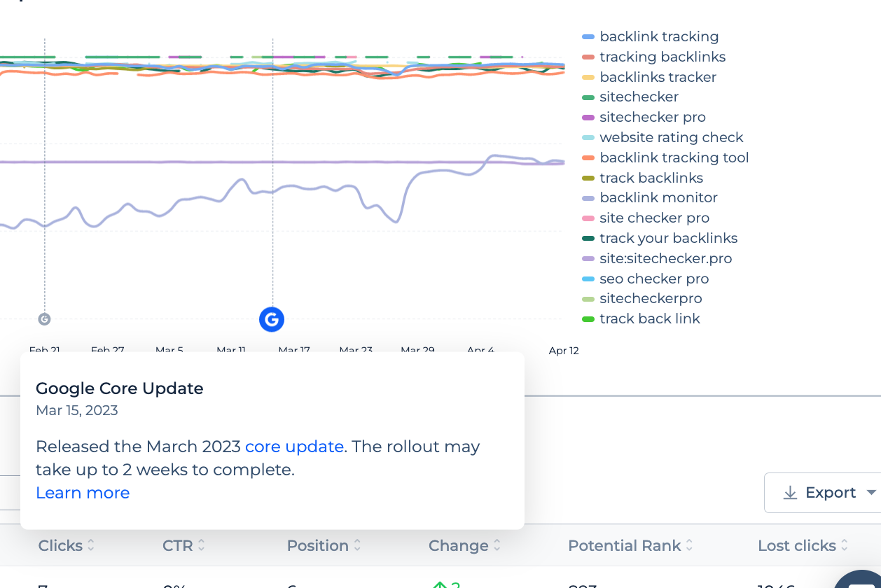Click the 'core update' hyperlink in the tooltip
The height and width of the screenshot is (588, 881).
pyautogui.click(x=293, y=446)
